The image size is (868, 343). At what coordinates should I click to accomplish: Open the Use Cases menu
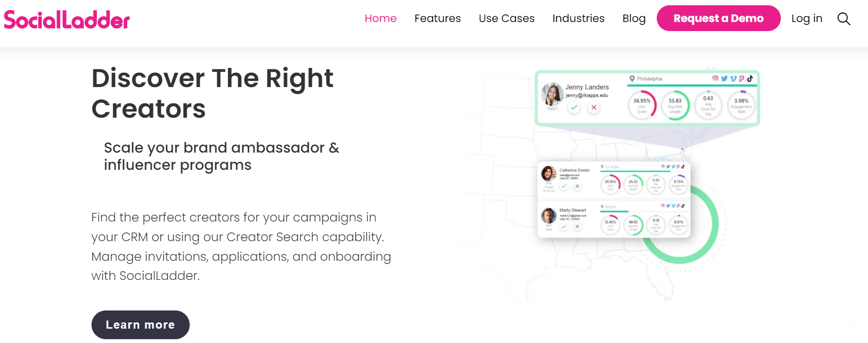coord(506,18)
